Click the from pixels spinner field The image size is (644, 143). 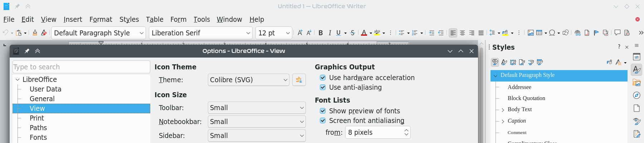378,132
